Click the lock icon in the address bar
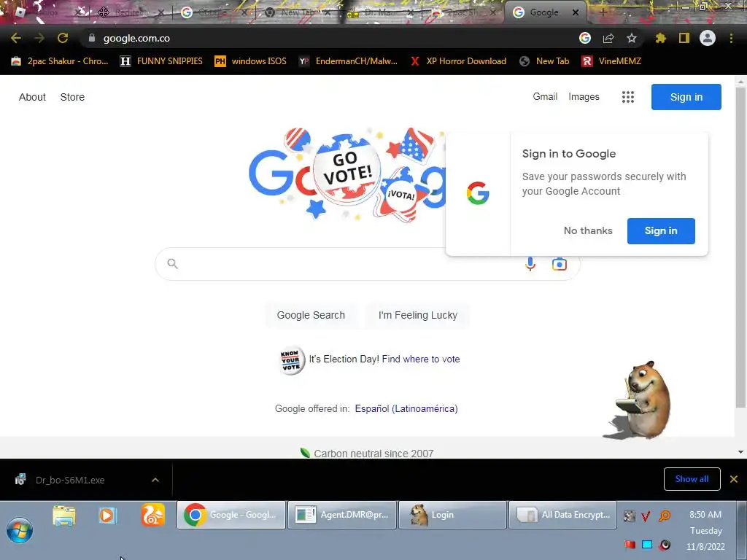The height and width of the screenshot is (560, 747). (x=91, y=38)
